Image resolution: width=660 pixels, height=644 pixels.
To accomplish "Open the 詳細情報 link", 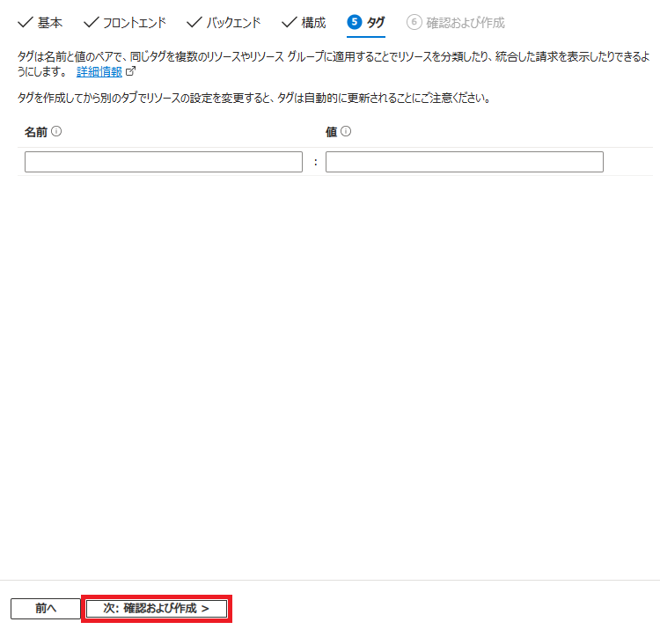I will point(99,72).
